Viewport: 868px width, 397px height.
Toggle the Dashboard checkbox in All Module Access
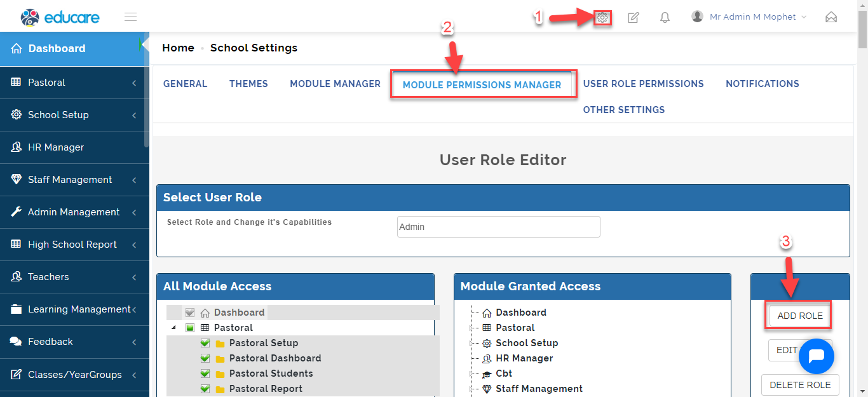(x=189, y=313)
